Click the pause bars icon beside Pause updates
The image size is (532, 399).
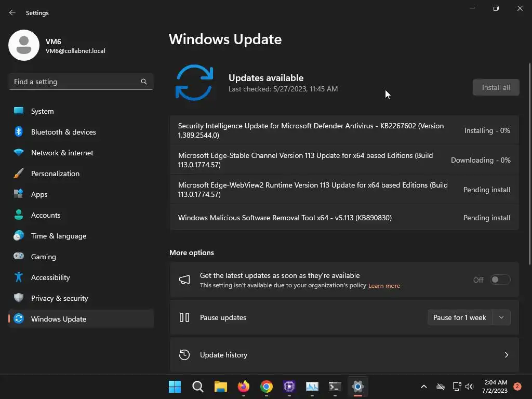coord(184,317)
